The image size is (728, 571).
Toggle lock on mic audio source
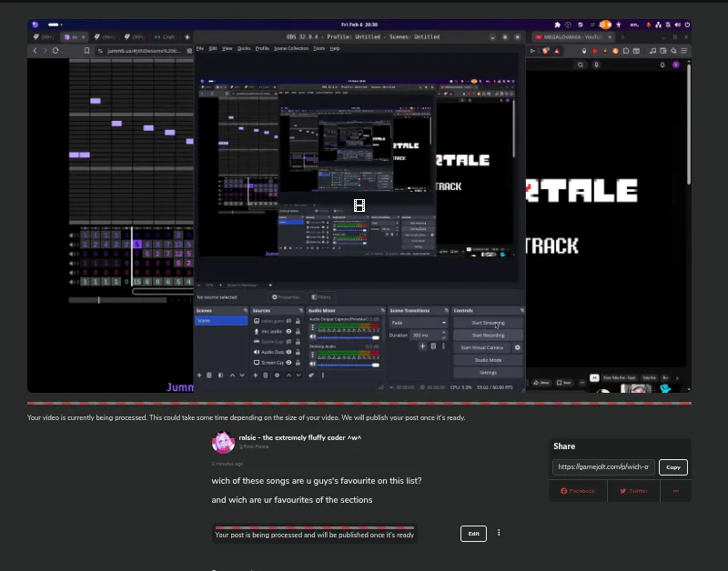(x=298, y=332)
